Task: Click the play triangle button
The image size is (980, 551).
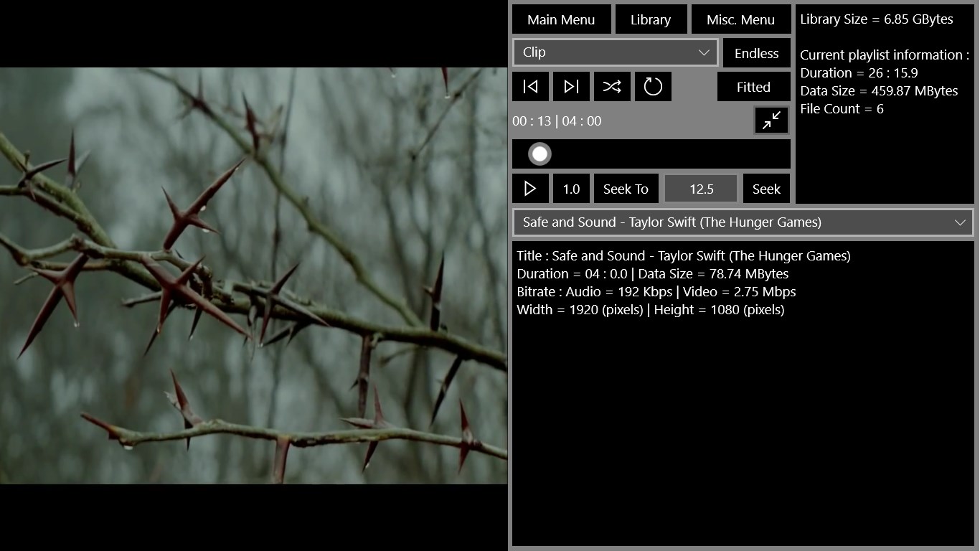Action: click(530, 189)
